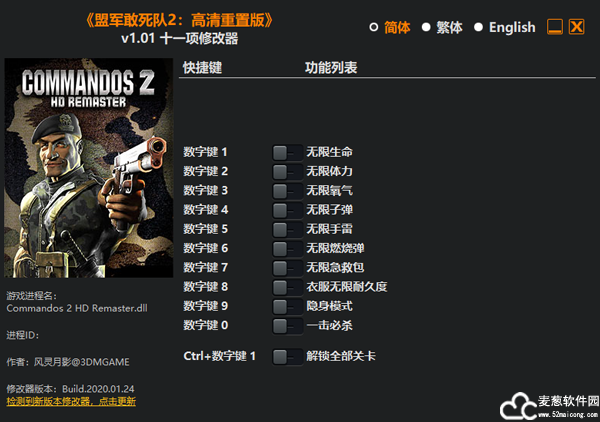Click title 《盟军敢死队2：高清重置版》

[180, 20]
